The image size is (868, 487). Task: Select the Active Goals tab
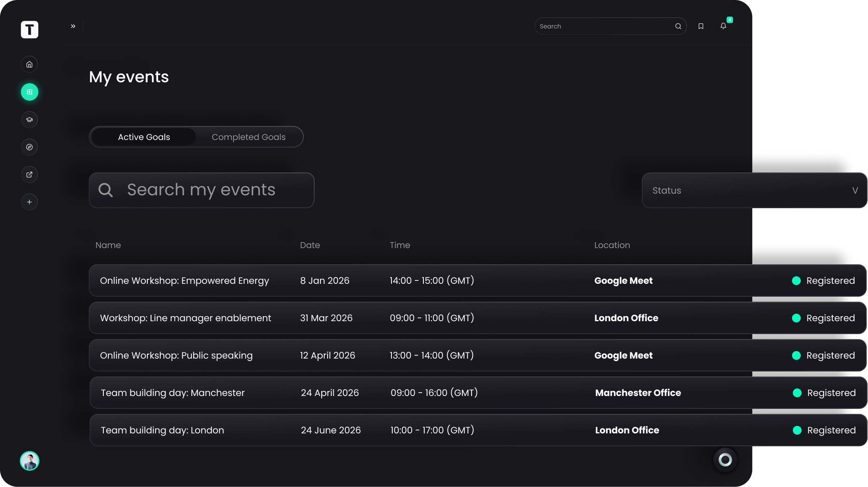[144, 137]
